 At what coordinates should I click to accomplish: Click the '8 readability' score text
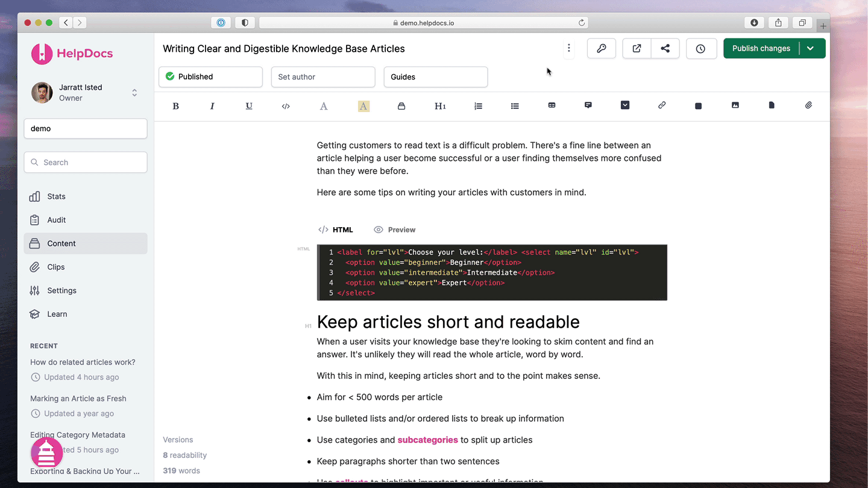pos(184,455)
